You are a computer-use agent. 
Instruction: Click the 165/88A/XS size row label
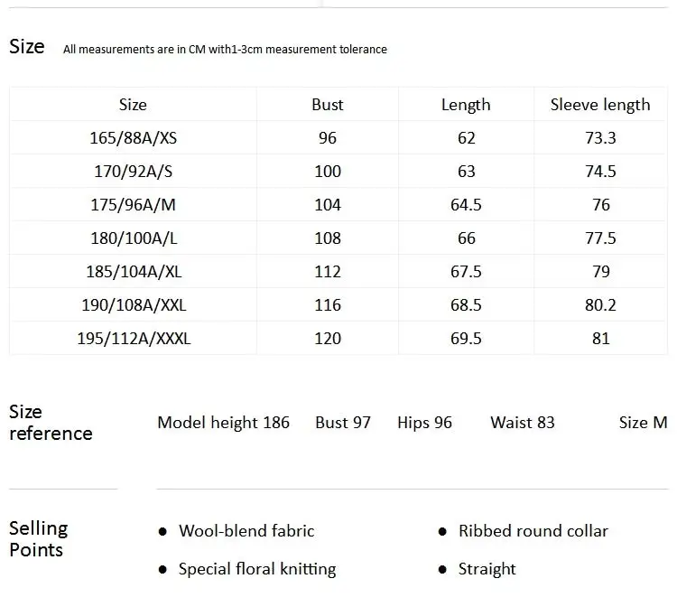(x=133, y=138)
